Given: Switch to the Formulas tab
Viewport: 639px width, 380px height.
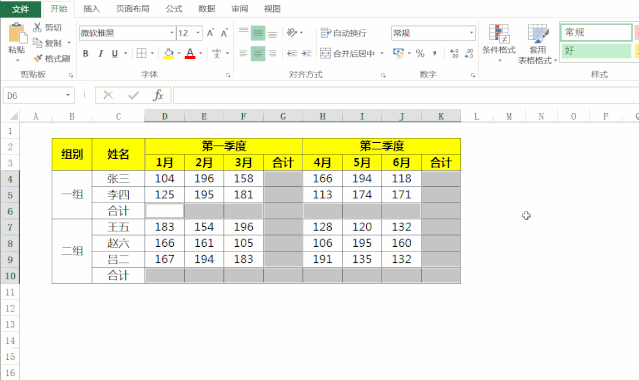Looking at the screenshot, I should pyautogui.click(x=174, y=9).
